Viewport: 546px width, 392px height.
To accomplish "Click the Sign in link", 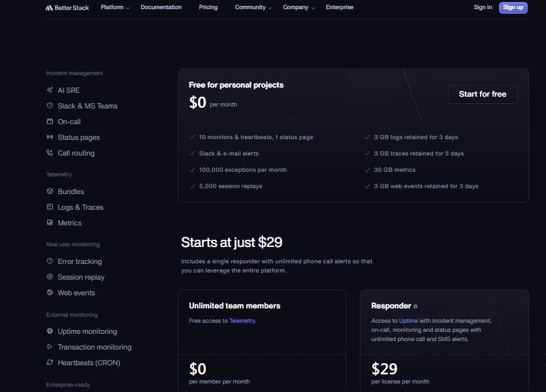I will pyautogui.click(x=483, y=7).
